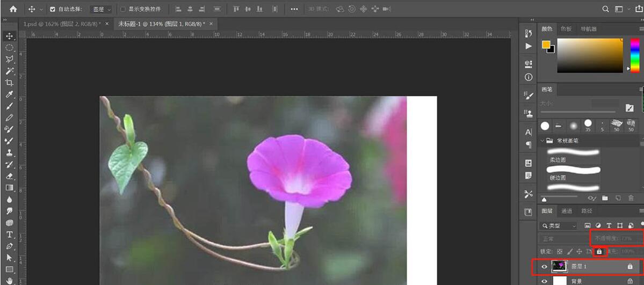Open the 类型 layer filter dropdown
644x285 pixels.
click(x=559, y=225)
